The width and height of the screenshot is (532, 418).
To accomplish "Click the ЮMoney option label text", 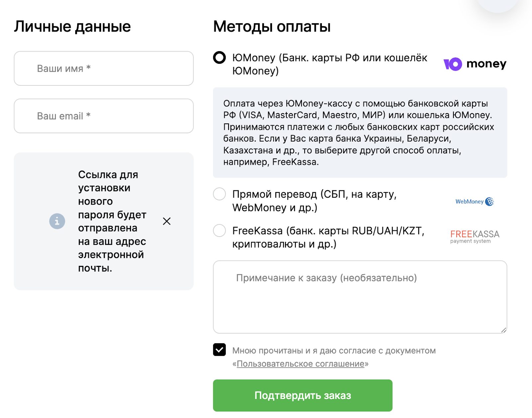I will click(329, 64).
